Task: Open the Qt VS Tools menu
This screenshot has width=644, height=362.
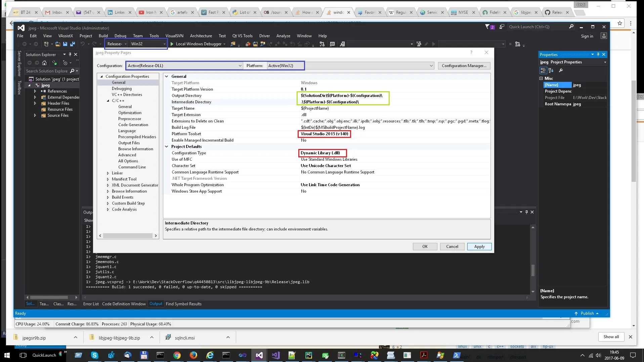Action: tap(242, 36)
